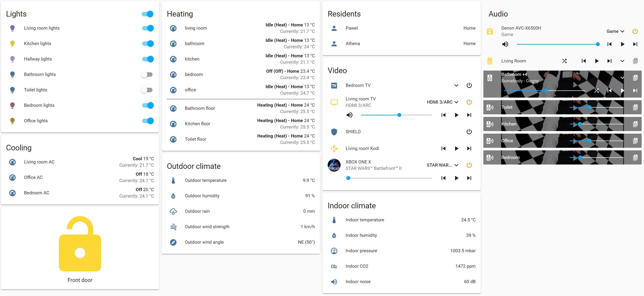Screen dimensions: 644x296
Task: Skip to next track on XBOX ONE X
Action: click(469, 178)
